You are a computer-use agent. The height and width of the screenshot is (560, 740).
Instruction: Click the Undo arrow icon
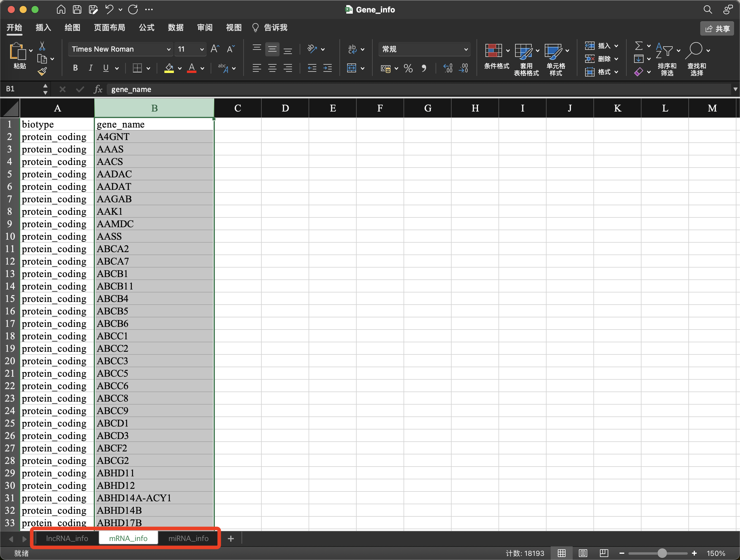(x=109, y=9)
